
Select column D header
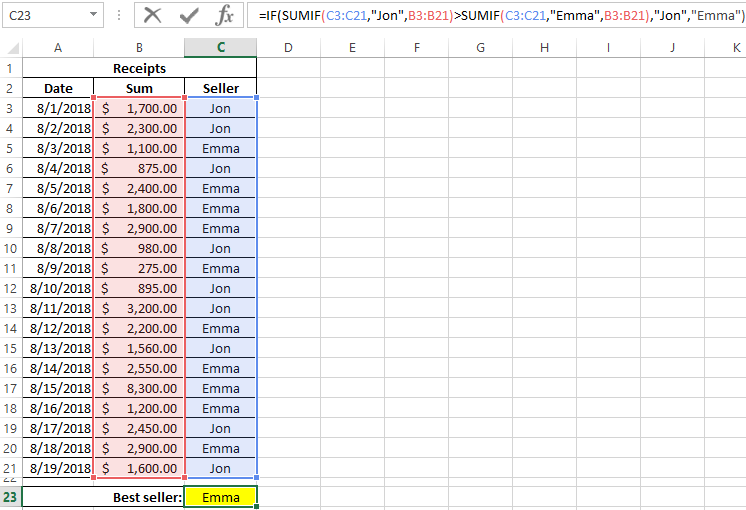click(x=287, y=47)
